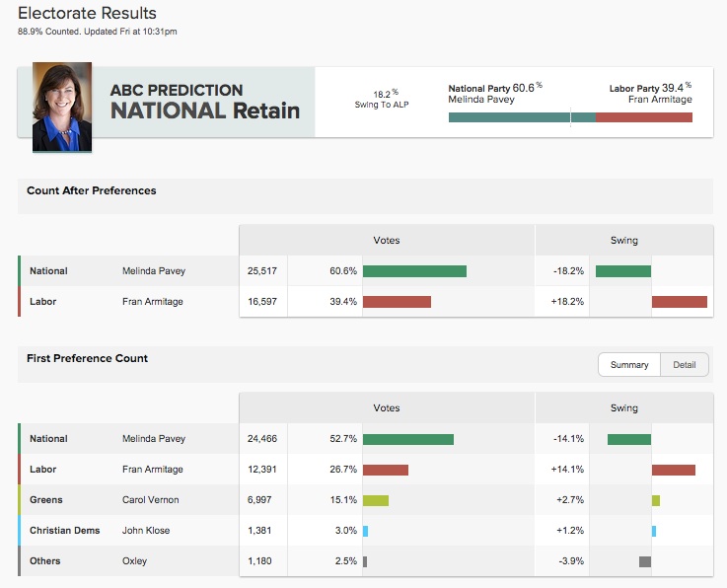The image size is (727, 588).
Task: Click Melinda Pavey's candidate photo
Action: point(62,108)
